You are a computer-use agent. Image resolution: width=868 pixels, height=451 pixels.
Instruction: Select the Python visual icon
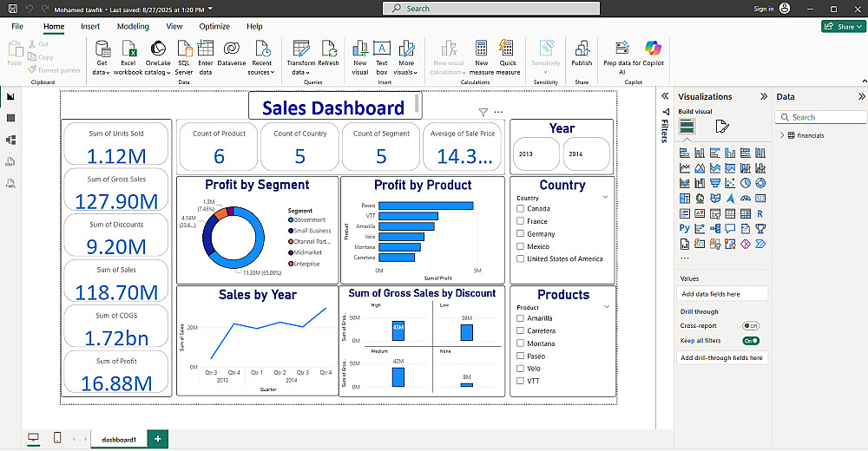pos(685,228)
